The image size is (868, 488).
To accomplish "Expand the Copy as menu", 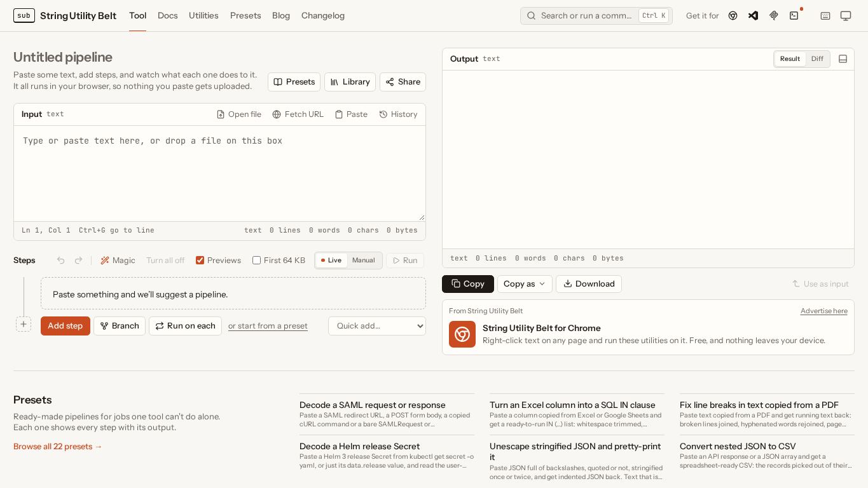I will click(525, 284).
